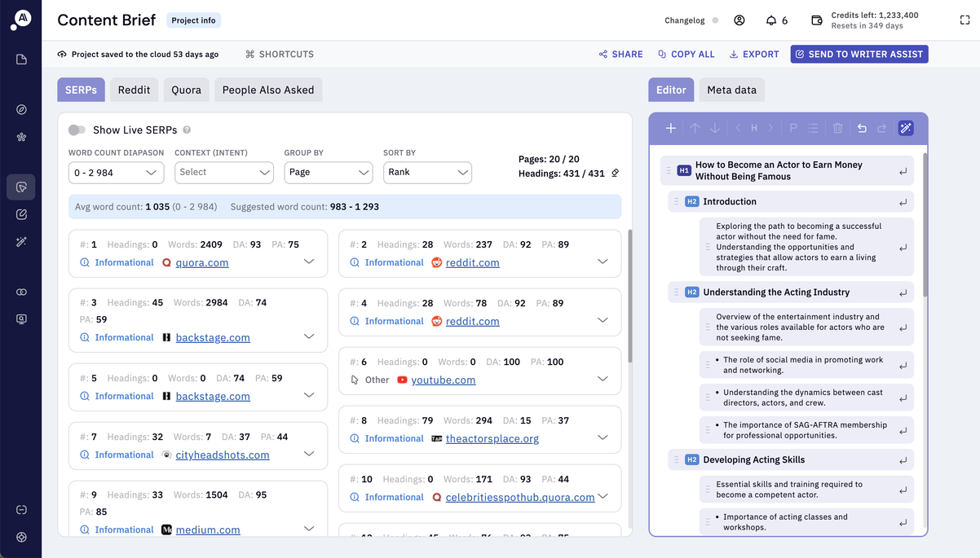Open the Word Count Diapason dropdown
Image resolution: width=980 pixels, height=558 pixels.
click(x=117, y=173)
